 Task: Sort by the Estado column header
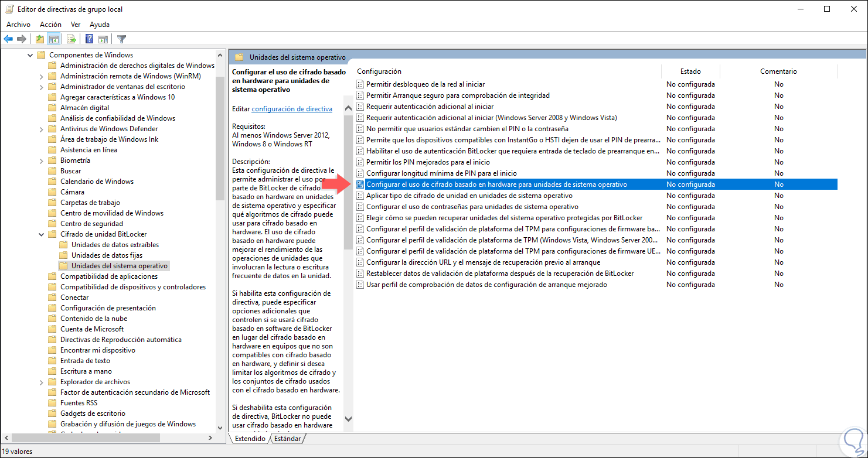click(x=690, y=71)
